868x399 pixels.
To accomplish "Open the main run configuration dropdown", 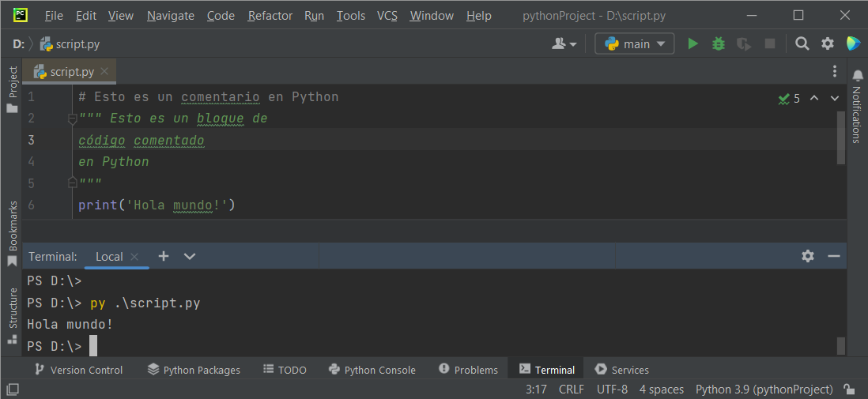I will click(634, 43).
